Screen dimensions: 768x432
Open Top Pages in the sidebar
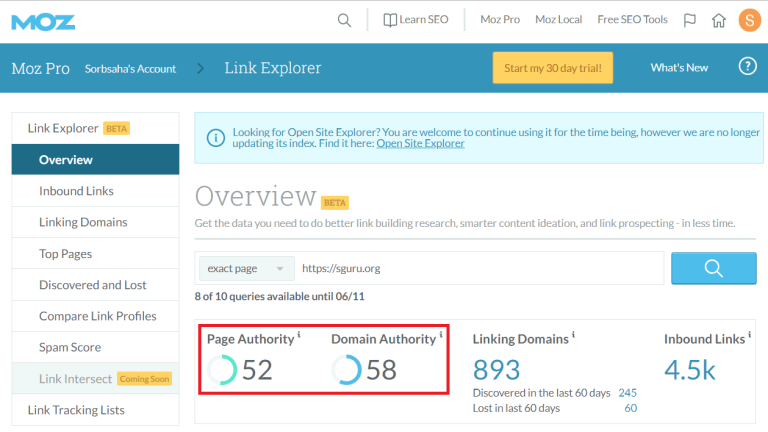pyautogui.click(x=96, y=253)
